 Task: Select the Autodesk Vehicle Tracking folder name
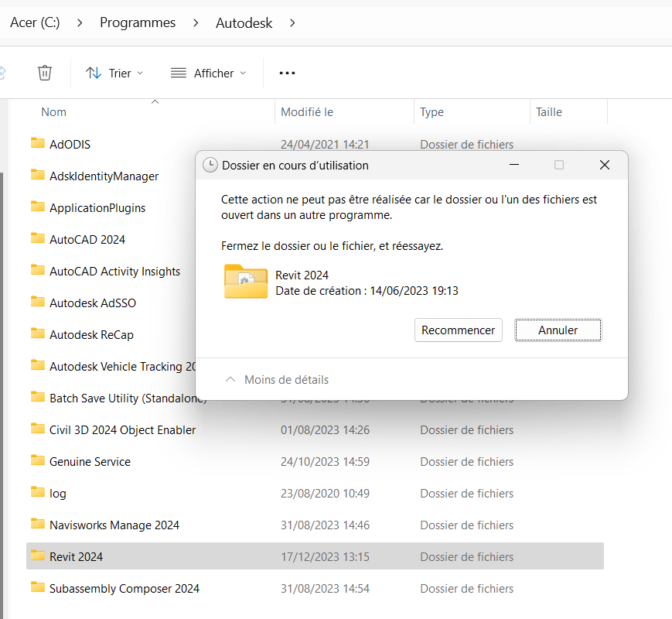coord(122,367)
